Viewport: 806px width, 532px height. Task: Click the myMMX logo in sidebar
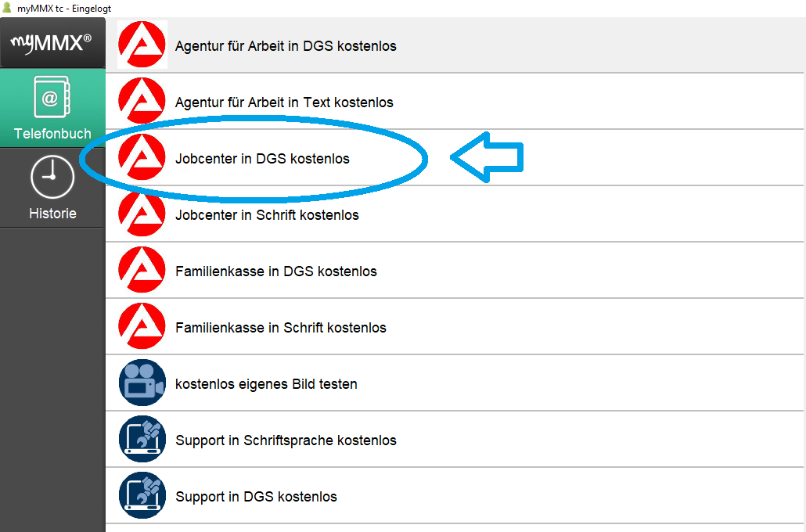click(52, 43)
